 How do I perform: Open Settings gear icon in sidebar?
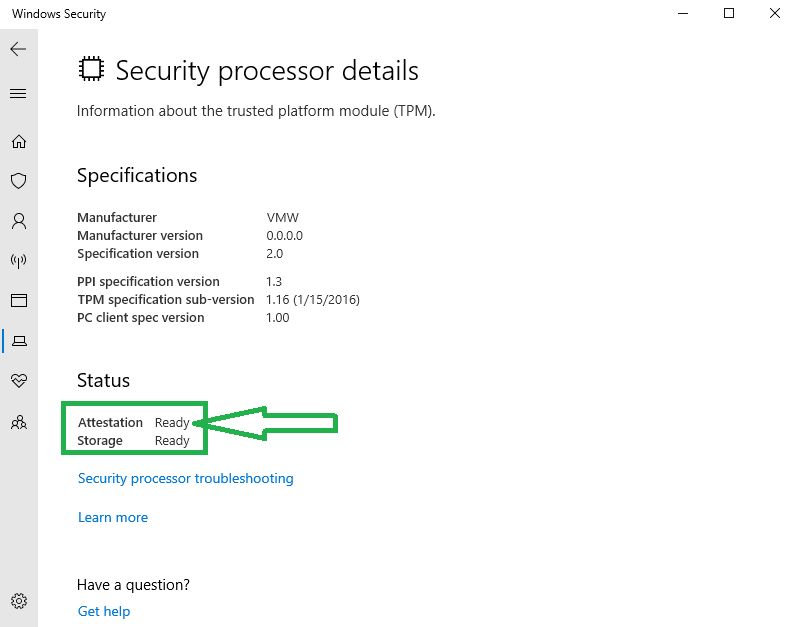[x=18, y=601]
